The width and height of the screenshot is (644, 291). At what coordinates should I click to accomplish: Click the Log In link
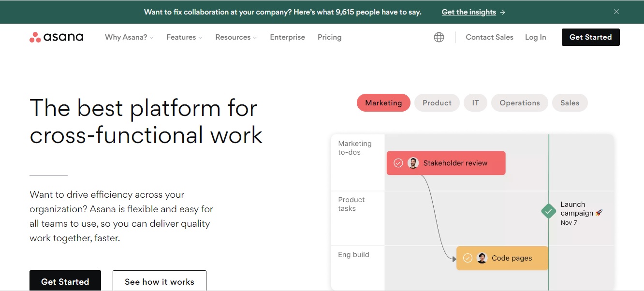(x=536, y=37)
